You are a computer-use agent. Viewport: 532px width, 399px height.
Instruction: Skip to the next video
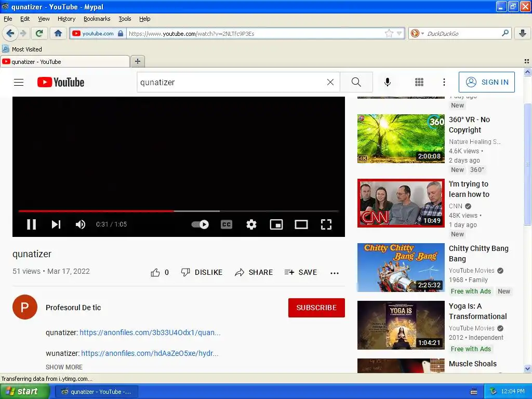point(56,224)
